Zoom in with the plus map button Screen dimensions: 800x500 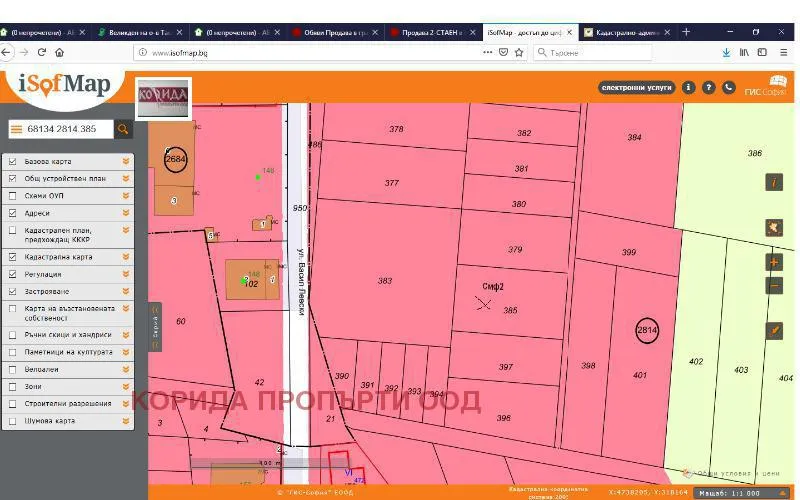(774, 262)
